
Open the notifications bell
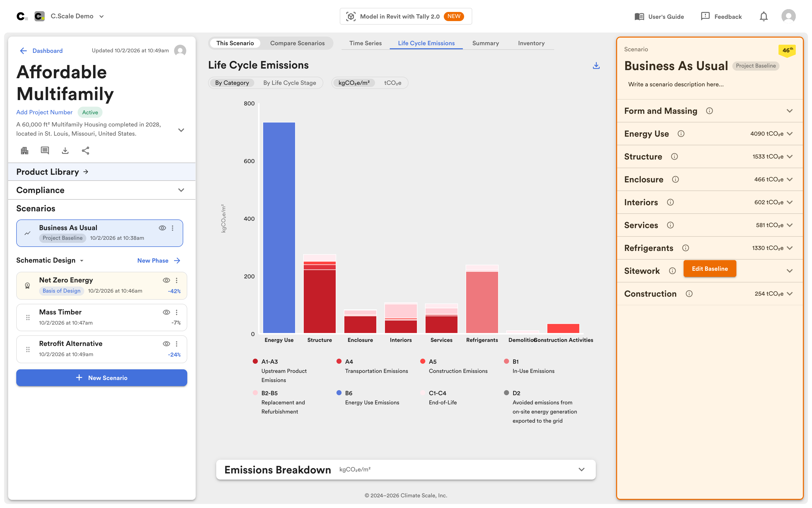(763, 17)
